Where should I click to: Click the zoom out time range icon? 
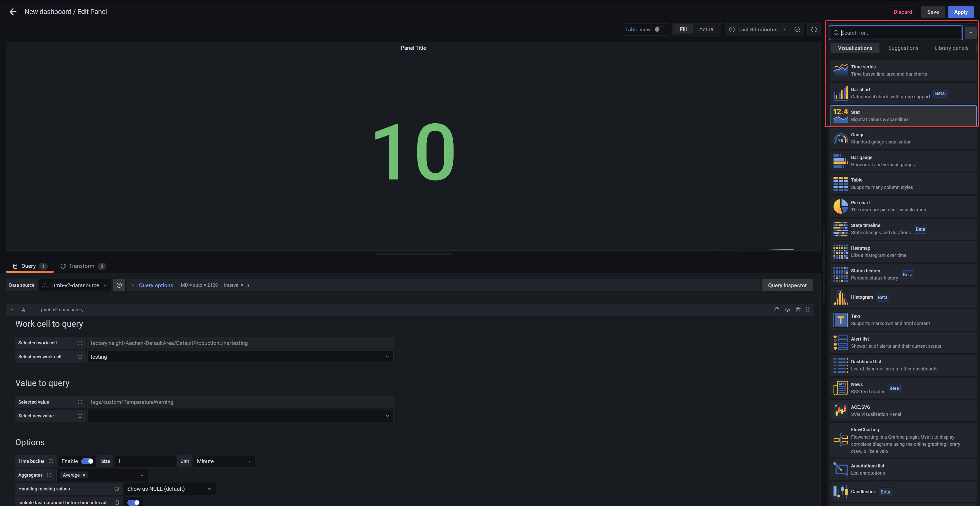797,29
